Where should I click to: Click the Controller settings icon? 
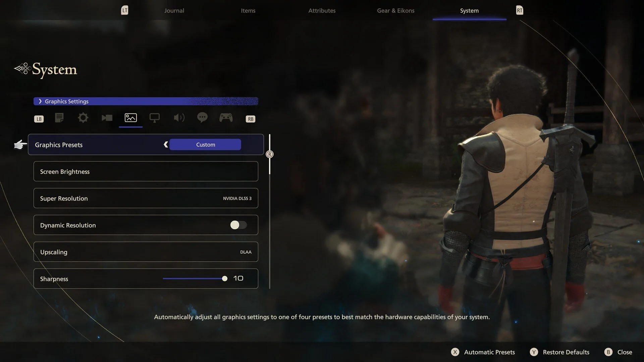226,118
